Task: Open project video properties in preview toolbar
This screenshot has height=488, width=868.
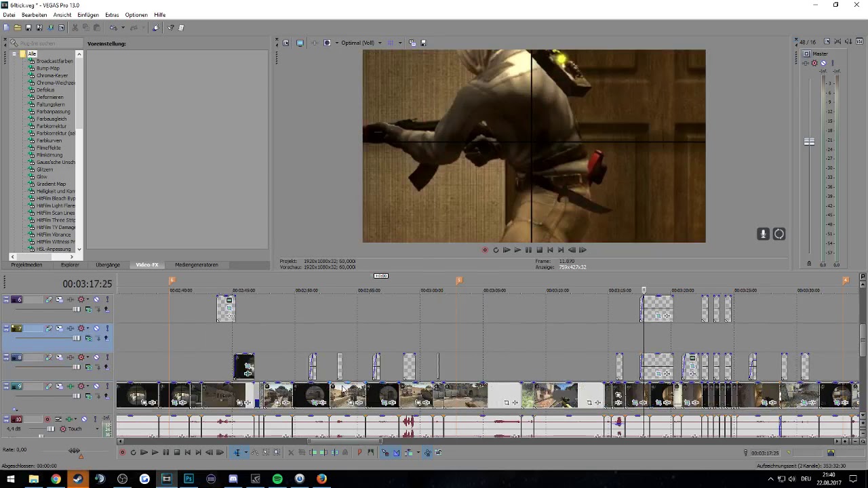Action: 285,43
